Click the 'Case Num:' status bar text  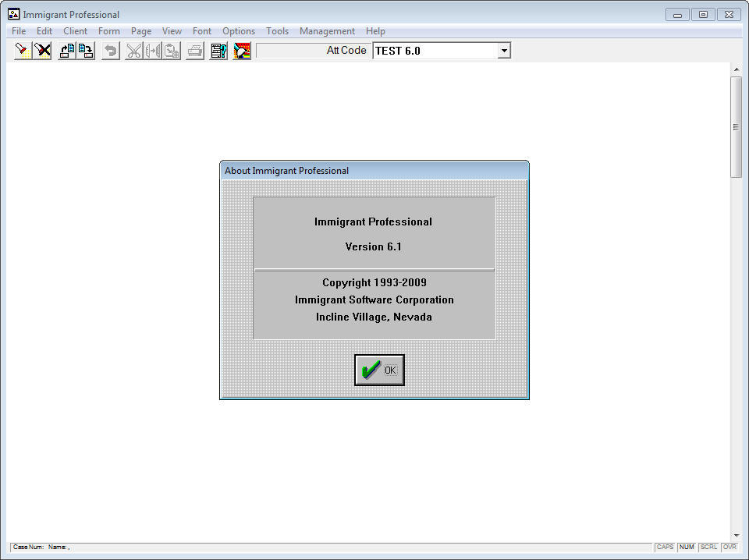click(x=29, y=547)
